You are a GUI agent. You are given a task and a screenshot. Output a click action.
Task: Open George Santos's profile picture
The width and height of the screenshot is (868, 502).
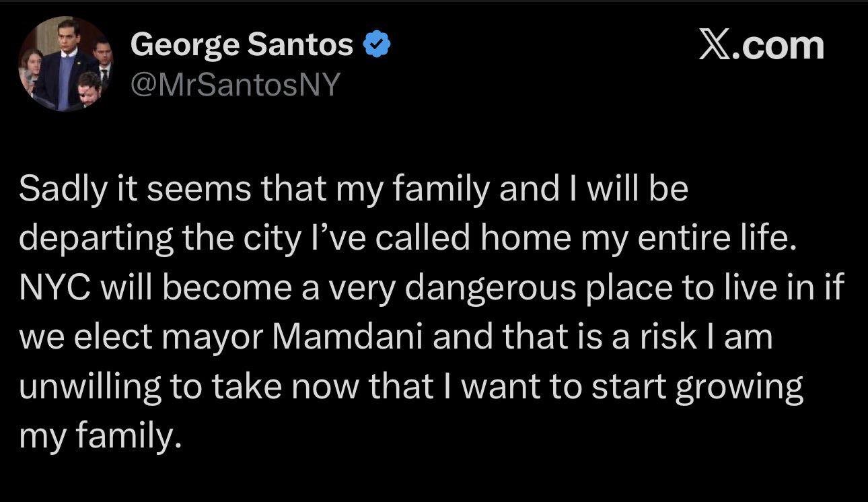coord(65,64)
